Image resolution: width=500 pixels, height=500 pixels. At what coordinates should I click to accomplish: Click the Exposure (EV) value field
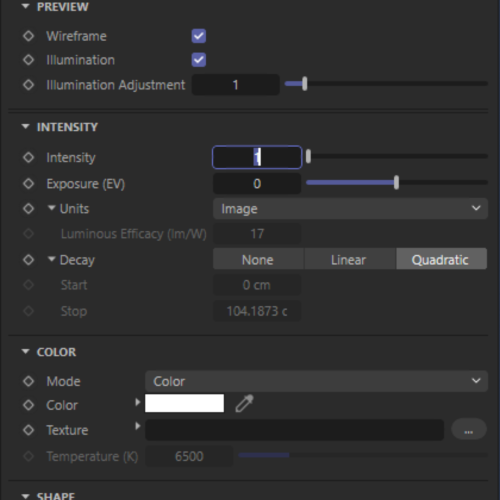pyautogui.click(x=257, y=184)
